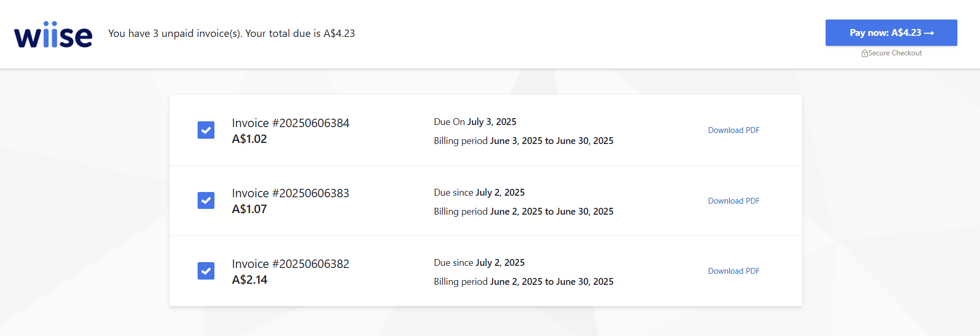Click the Wiise logo

click(53, 34)
